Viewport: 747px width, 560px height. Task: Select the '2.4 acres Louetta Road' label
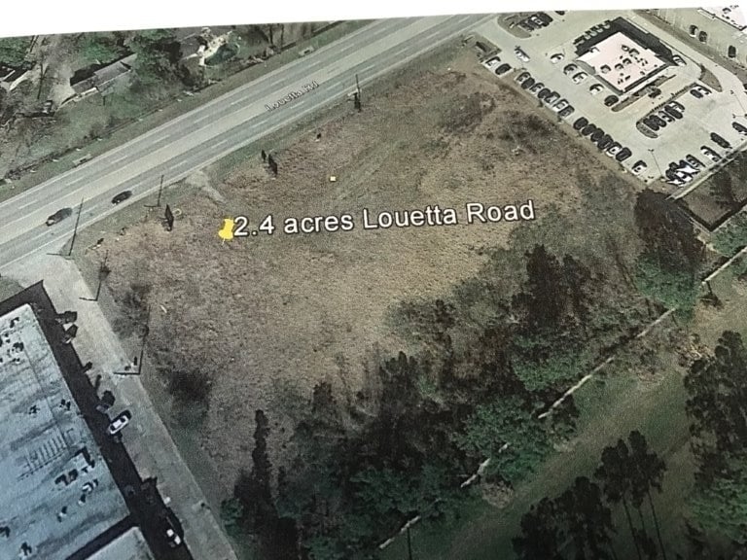point(384,219)
